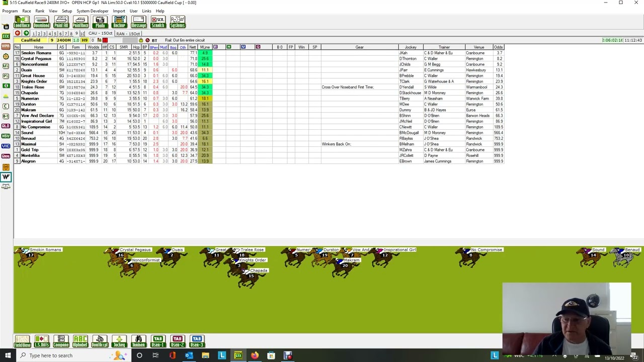
Task: Open the Compare view
Action: [x=61, y=341]
